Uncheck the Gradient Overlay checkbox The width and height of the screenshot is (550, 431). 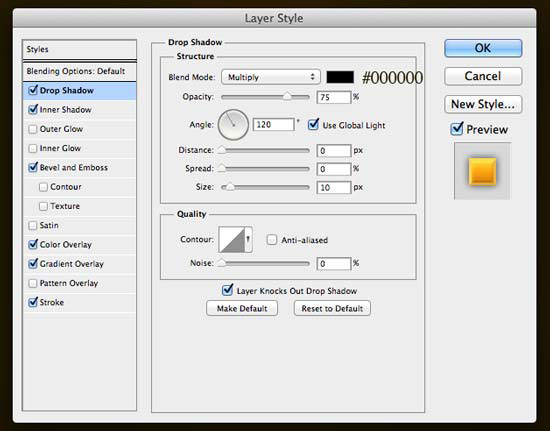[33, 264]
